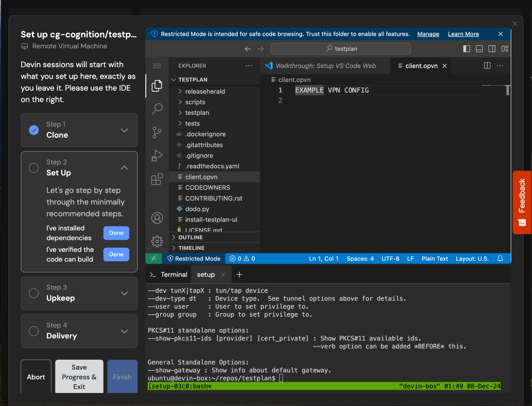Toggle primary side bar layout icon
This screenshot has width=532, height=406.
(467, 49)
